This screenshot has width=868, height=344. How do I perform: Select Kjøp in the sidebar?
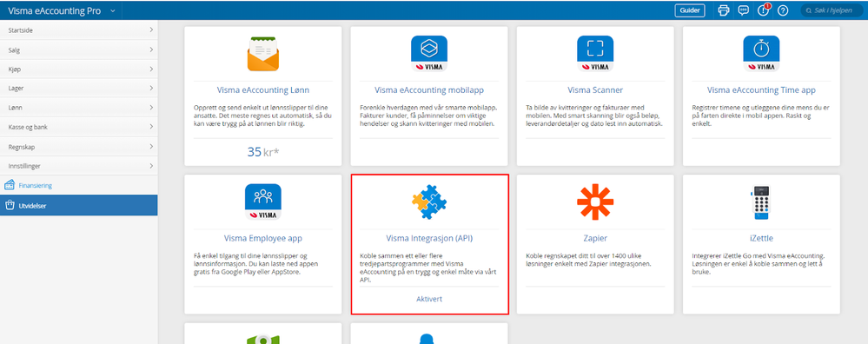78,69
